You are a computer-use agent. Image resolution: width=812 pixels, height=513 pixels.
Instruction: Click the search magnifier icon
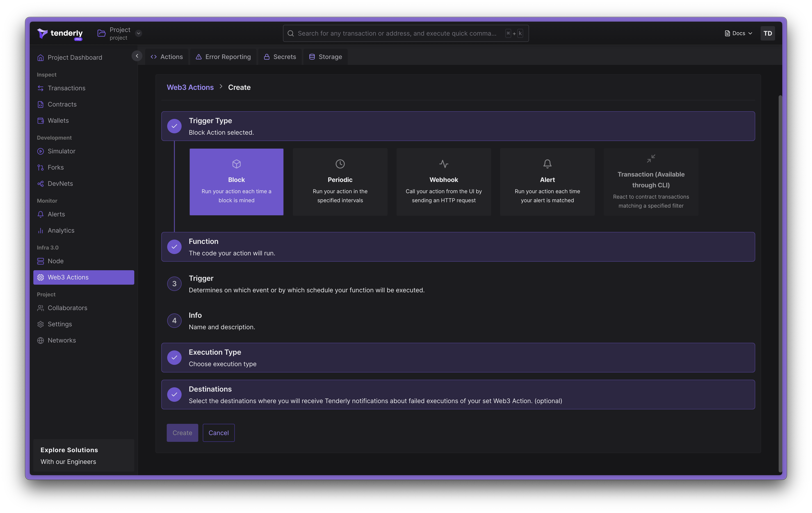[290, 33]
